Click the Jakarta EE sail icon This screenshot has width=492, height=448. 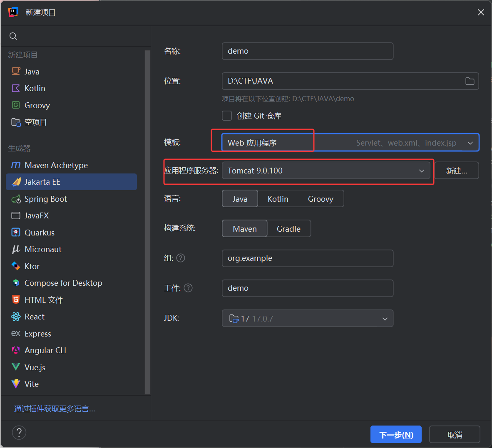coord(16,182)
